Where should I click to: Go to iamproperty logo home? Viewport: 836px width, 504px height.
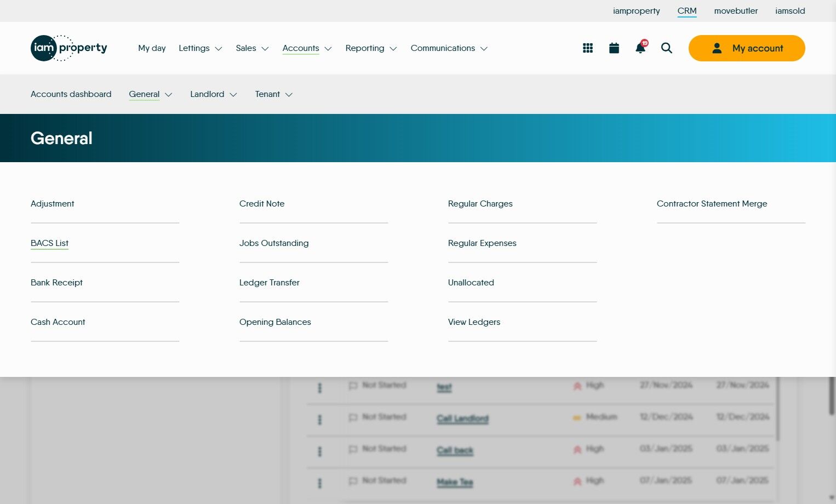tap(69, 48)
